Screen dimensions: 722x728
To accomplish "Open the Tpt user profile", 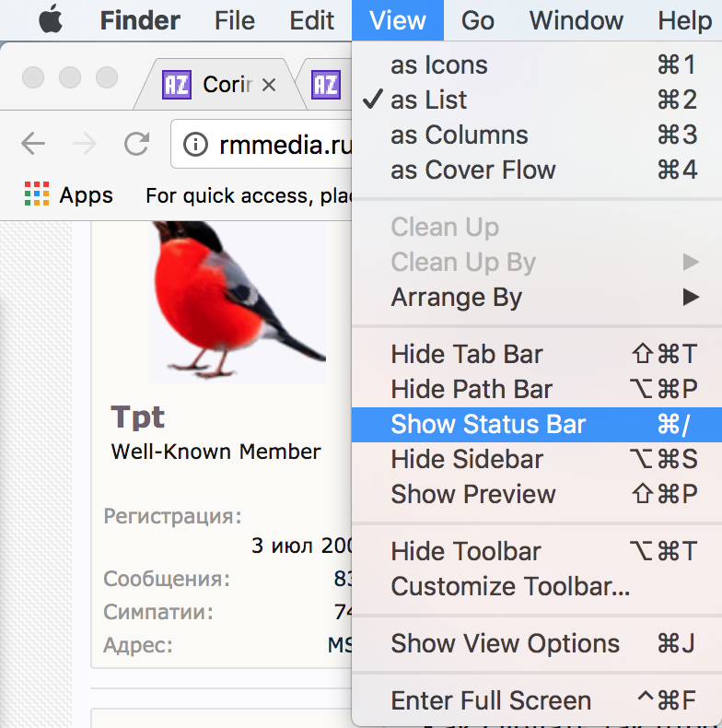I will [x=137, y=417].
